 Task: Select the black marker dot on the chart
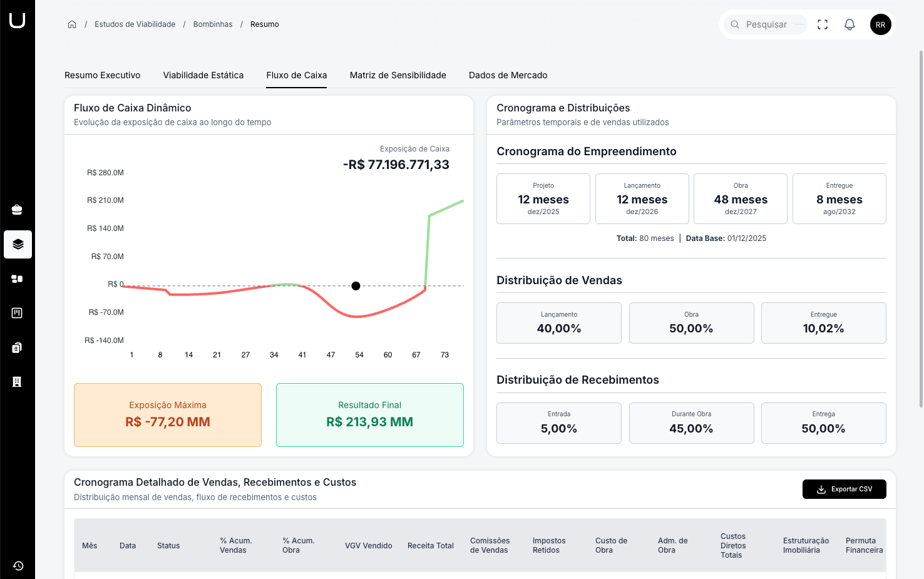(356, 285)
